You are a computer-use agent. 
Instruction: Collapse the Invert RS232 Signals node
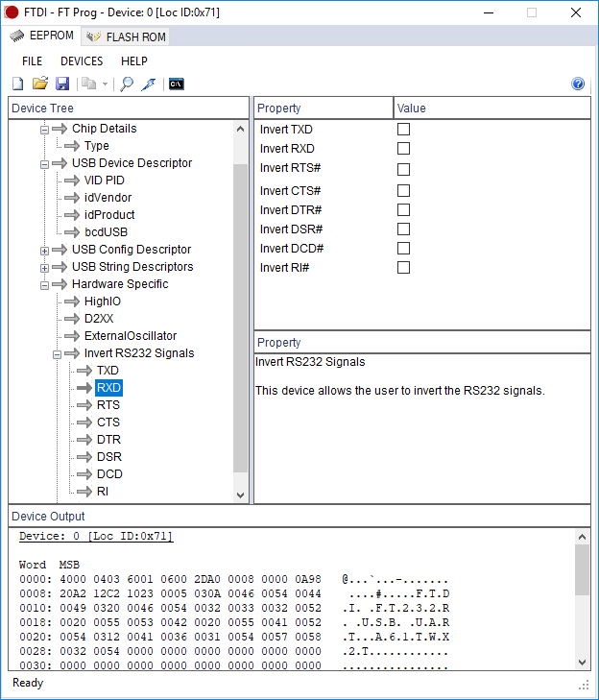(x=57, y=355)
